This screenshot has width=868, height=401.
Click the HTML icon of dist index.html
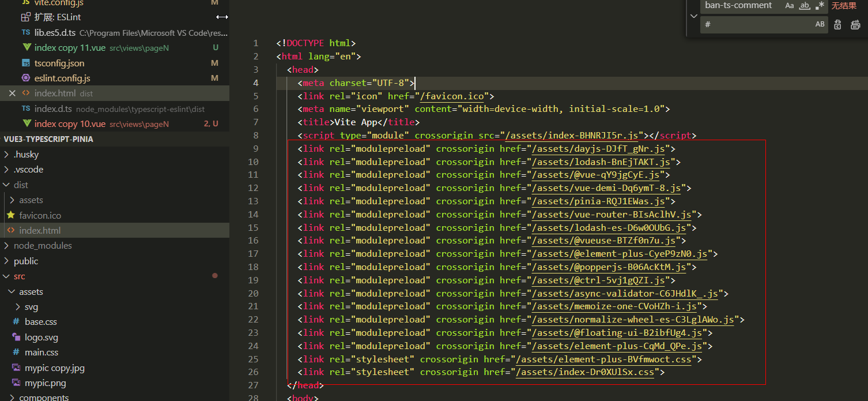(x=10, y=230)
